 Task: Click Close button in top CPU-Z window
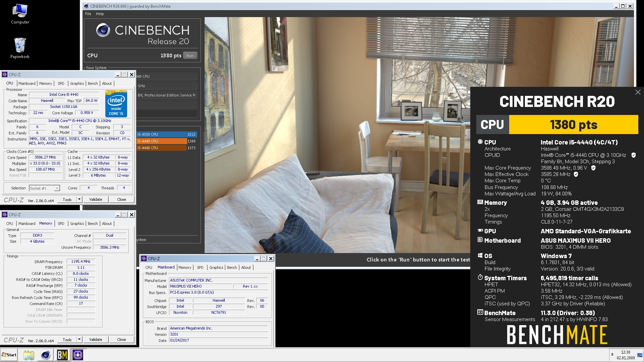pos(121,199)
